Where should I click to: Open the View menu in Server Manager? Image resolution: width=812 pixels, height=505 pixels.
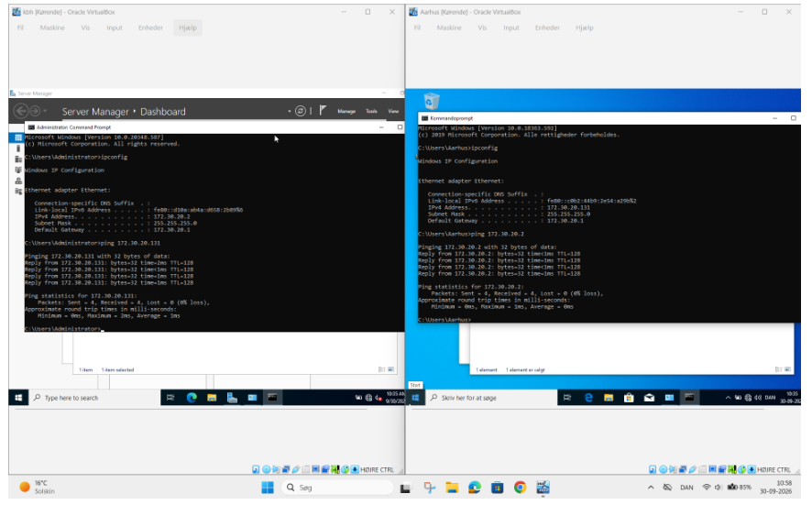(x=393, y=112)
